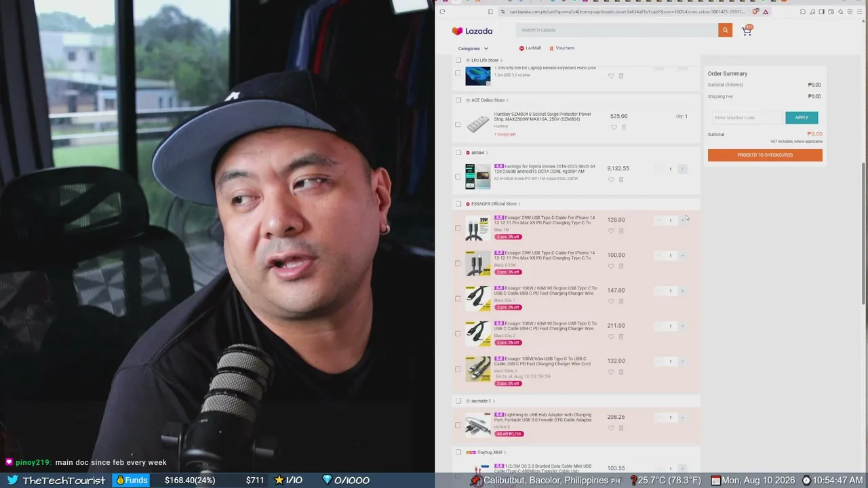Viewport: 868px width, 488px height.
Task: Open the annavi store chevron link
Action: click(487, 152)
